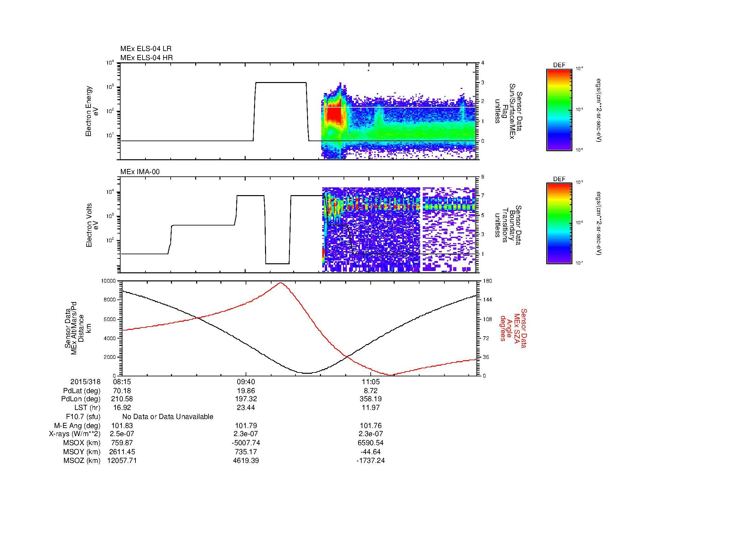Viewport: 756px width, 534px height.
Task: Click the 'PdLat (deg)' row label
Action: [82, 391]
